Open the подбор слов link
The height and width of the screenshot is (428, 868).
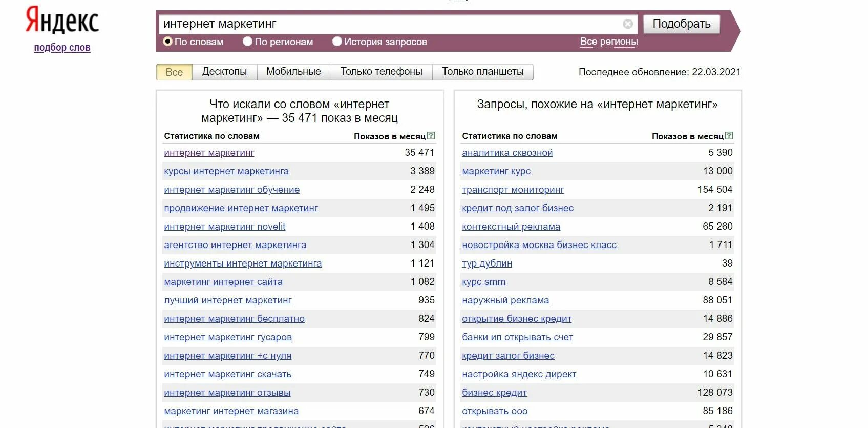62,48
